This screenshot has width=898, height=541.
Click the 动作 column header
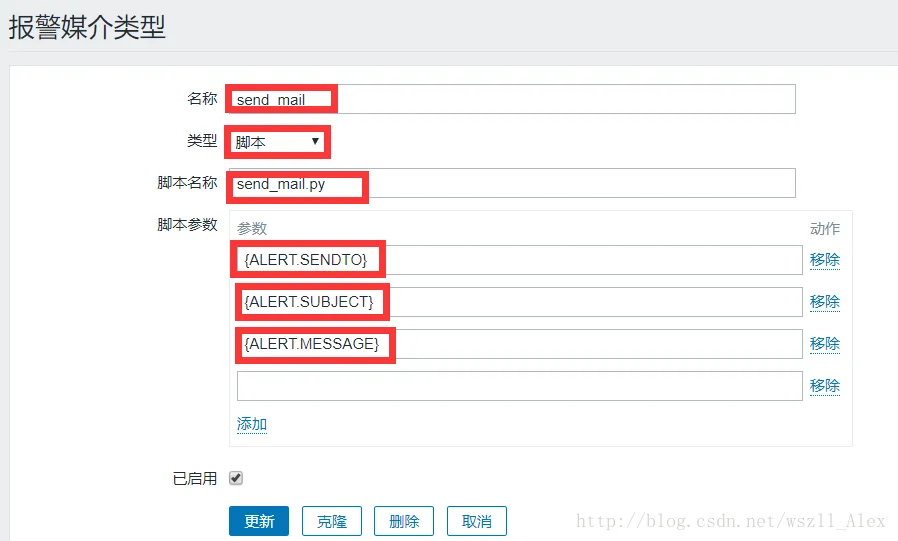pyautogui.click(x=824, y=229)
